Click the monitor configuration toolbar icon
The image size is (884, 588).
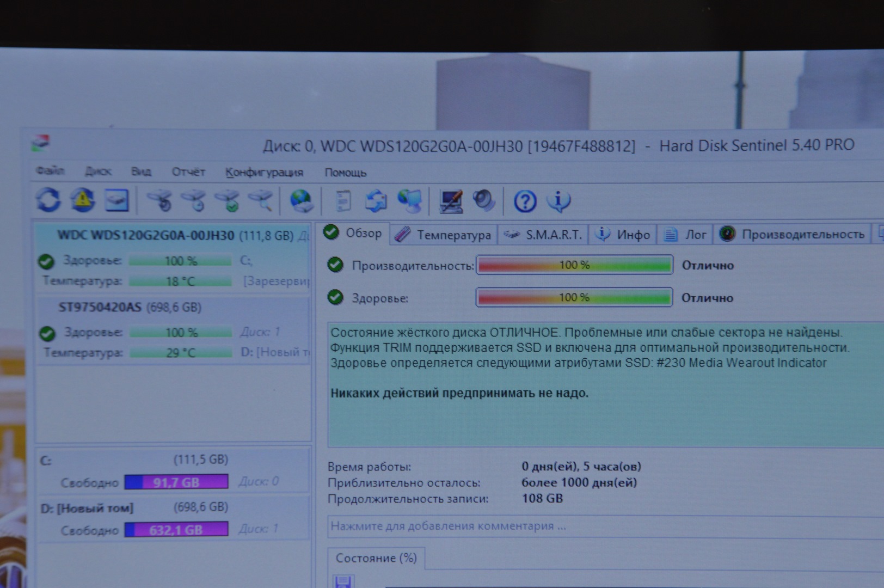(451, 201)
